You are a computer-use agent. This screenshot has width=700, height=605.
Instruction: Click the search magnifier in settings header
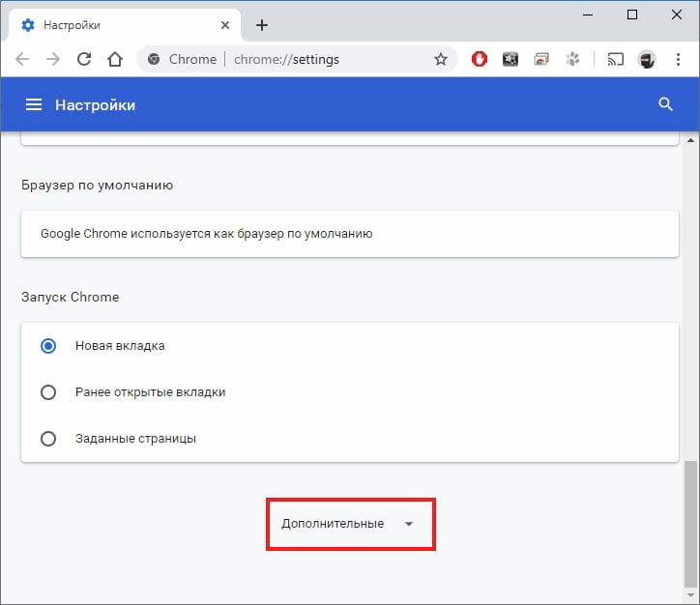tap(665, 104)
